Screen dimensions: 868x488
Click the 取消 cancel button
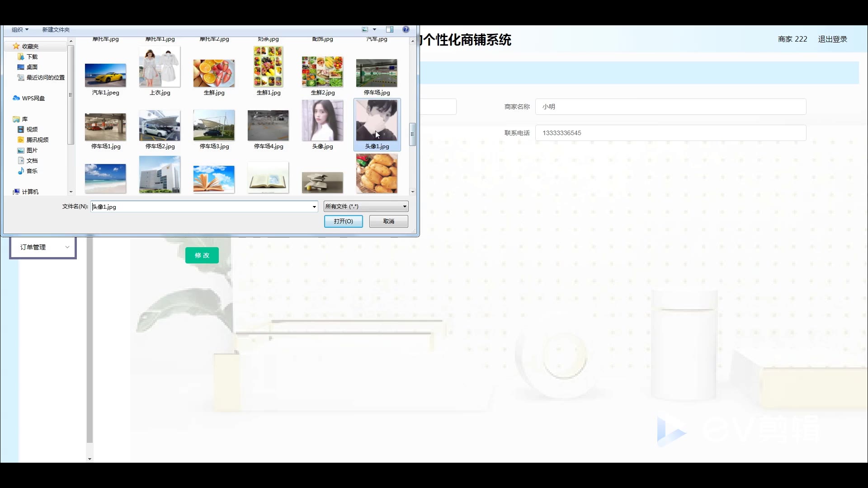point(388,221)
